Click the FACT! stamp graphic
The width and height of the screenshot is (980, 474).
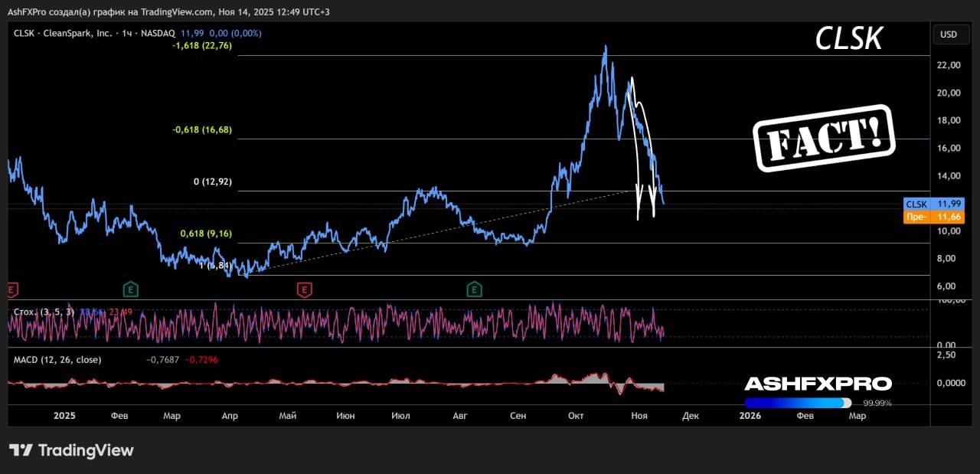pos(824,138)
